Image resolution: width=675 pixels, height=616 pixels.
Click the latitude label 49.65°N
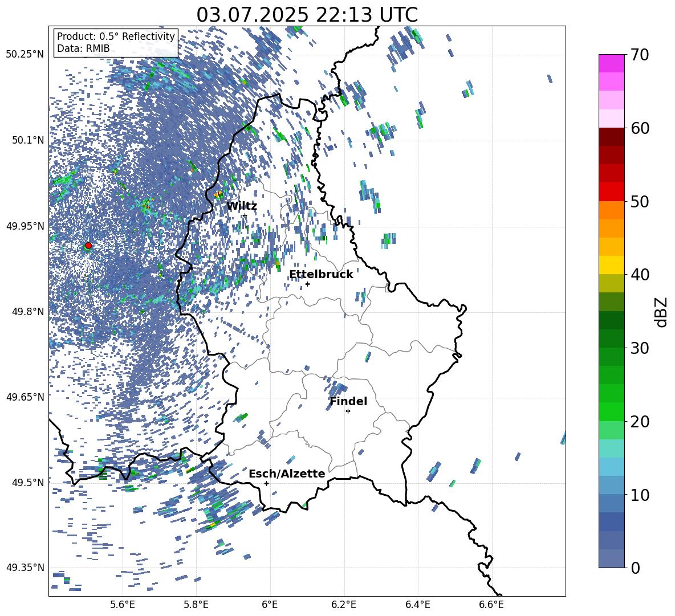pos(25,397)
